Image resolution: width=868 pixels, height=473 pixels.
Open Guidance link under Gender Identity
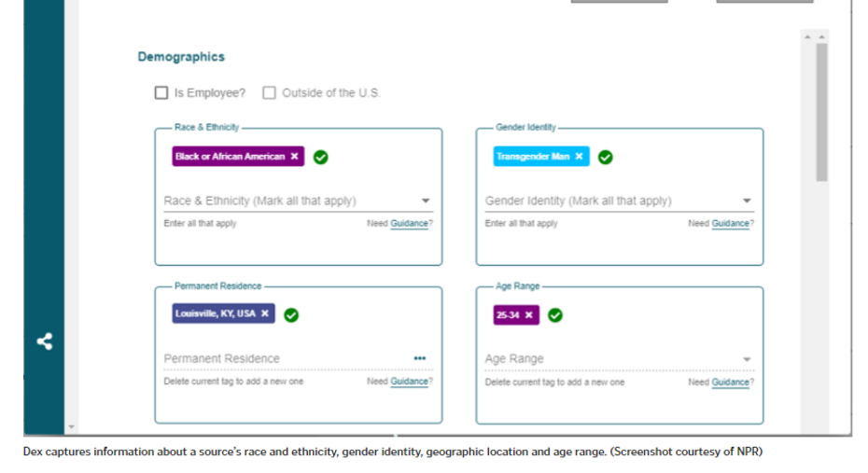(730, 224)
